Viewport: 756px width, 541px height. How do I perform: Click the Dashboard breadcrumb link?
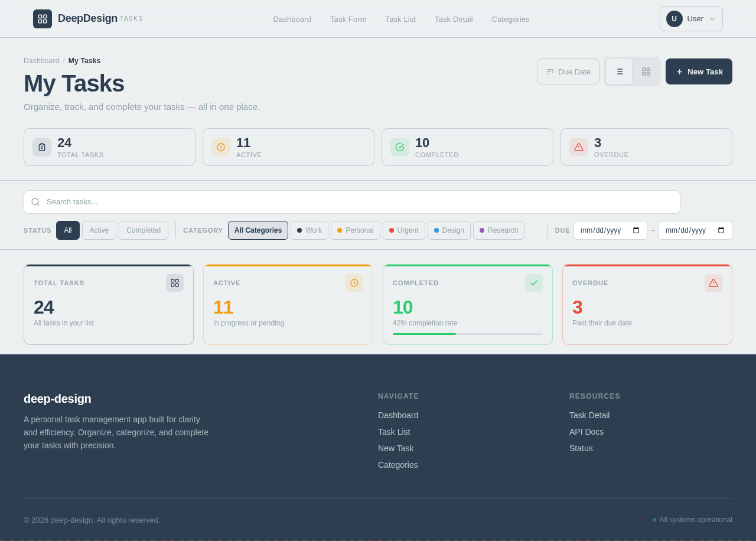coord(41,61)
